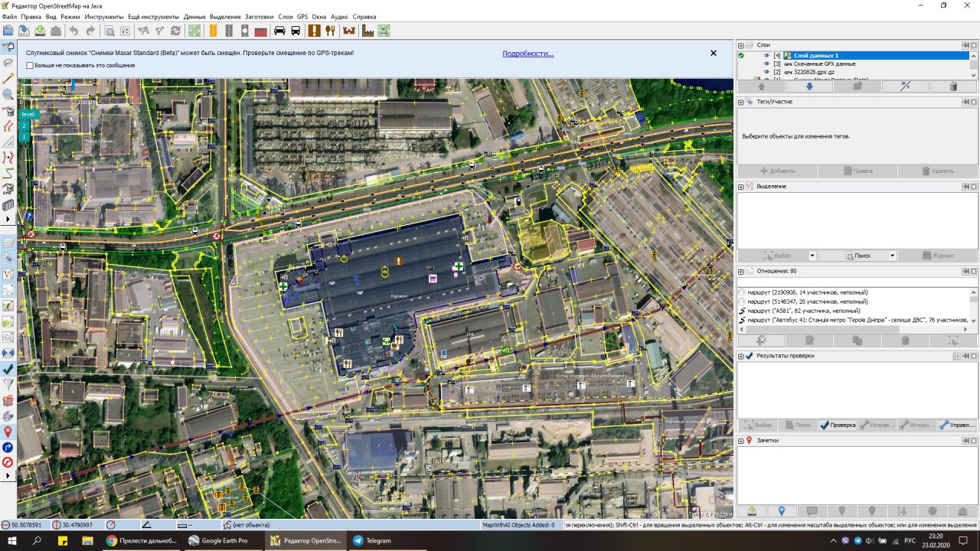Viewport: 980px width, 551px height.
Task: Pin or unpin the Выделение panel
Action: [x=965, y=186]
